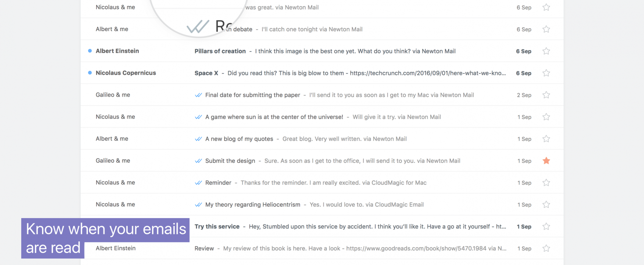Screen dimensions: 644x265
Task: Open 'A game where sun is at the center' thread
Action: (x=274, y=117)
